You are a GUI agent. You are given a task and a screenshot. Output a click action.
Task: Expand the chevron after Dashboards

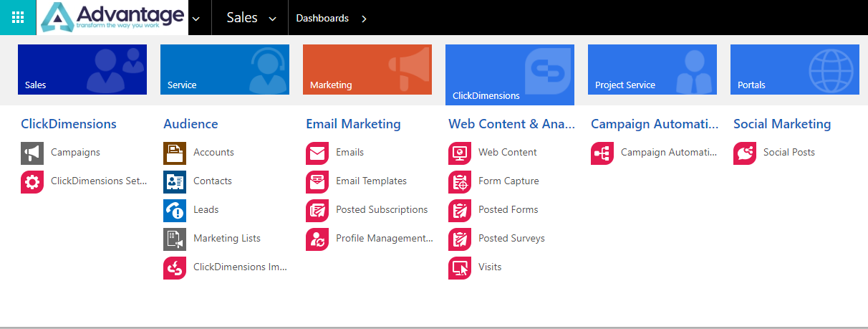click(x=364, y=19)
